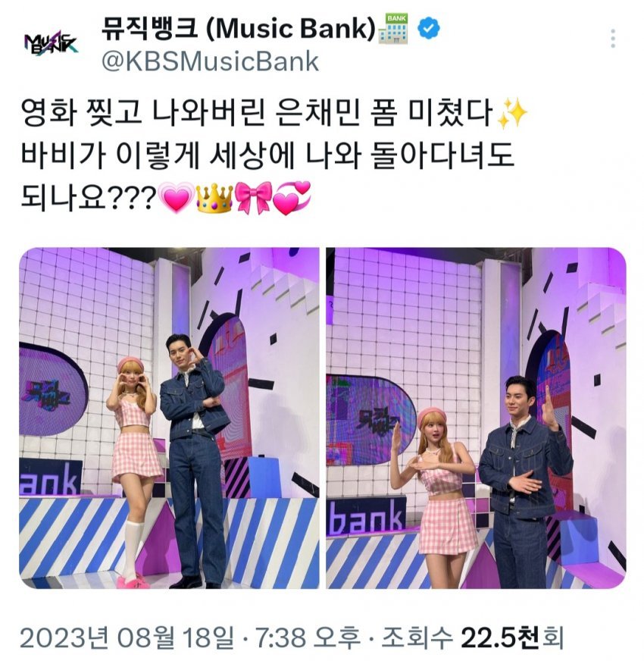The height and width of the screenshot is (667, 644).
Task: Click the sparkles emoji in the tweet
Action: pyautogui.click(x=512, y=114)
